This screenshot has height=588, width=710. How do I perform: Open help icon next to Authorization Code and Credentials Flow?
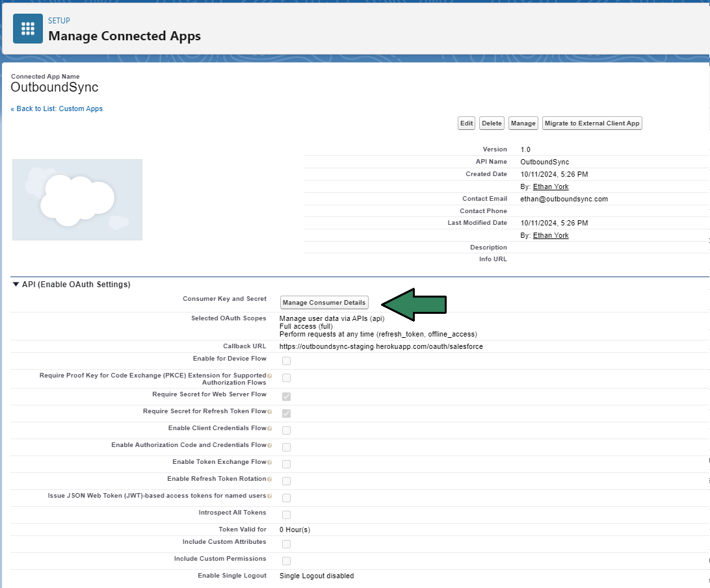tap(269, 446)
